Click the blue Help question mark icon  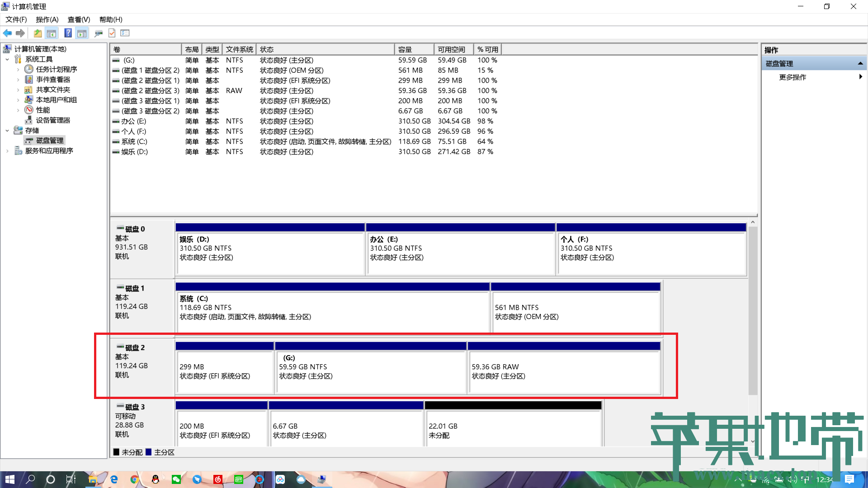[68, 33]
